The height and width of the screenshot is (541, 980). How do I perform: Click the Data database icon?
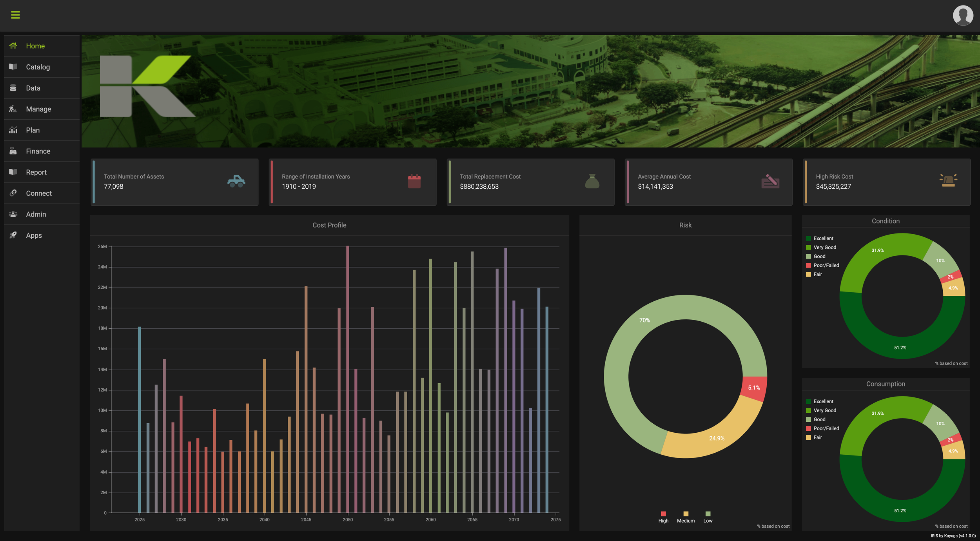(13, 88)
